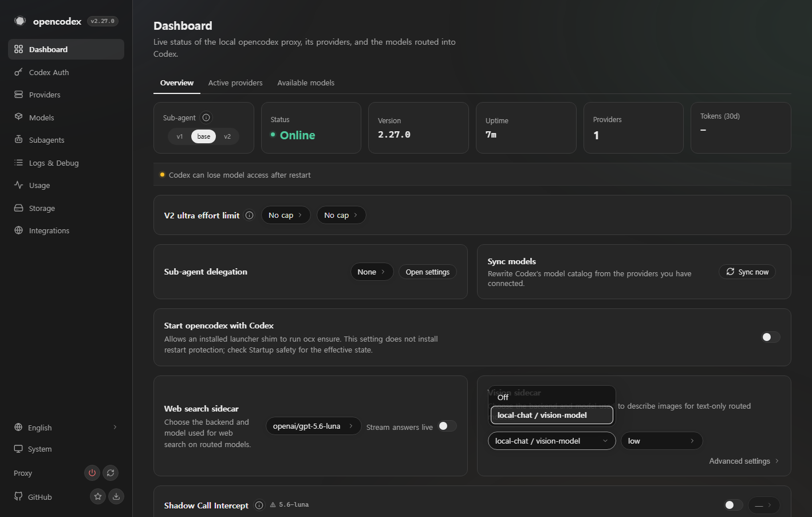Restart the proxy with the refresh icon
The image size is (812, 517).
point(111,473)
